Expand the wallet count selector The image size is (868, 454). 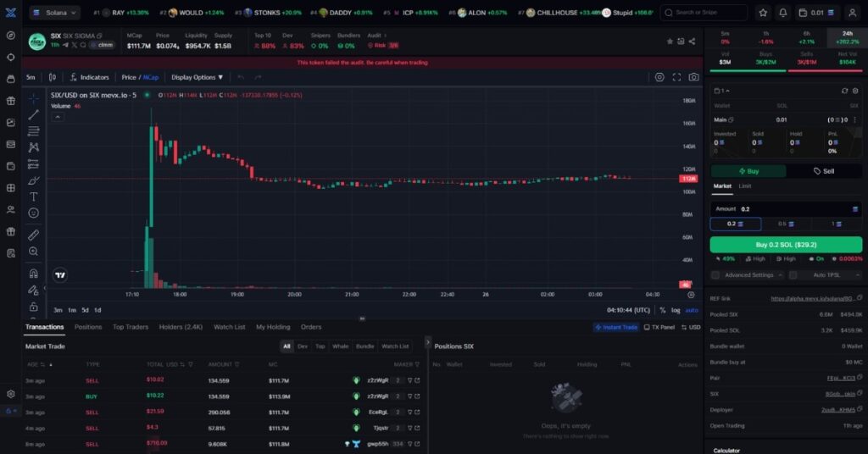(722, 91)
